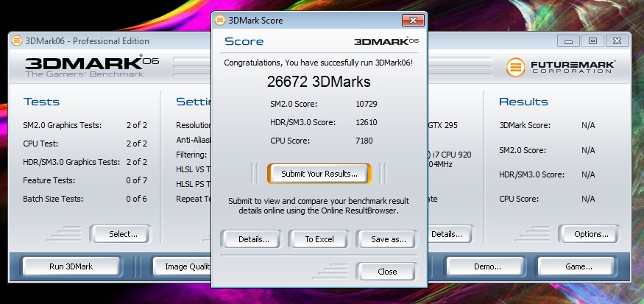Click the GTX 295 graphics card text
This screenshot has height=304, width=644.
pyautogui.click(x=443, y=125)
